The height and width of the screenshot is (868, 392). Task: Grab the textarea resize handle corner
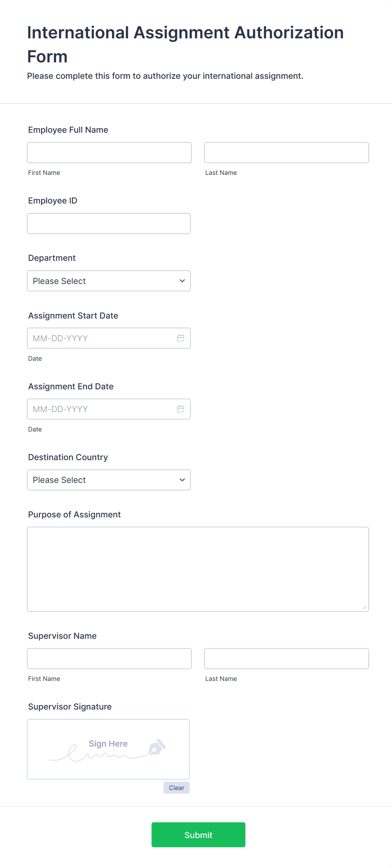(x=365, y=607)
